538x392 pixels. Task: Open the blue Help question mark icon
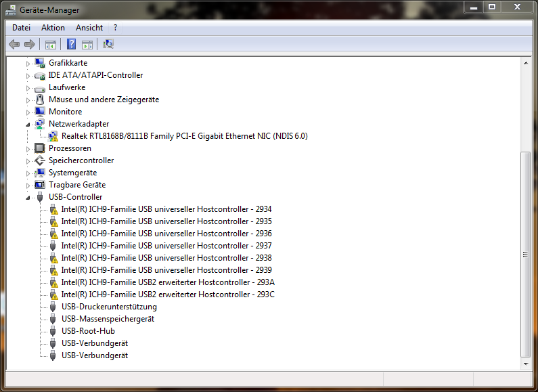71,44
